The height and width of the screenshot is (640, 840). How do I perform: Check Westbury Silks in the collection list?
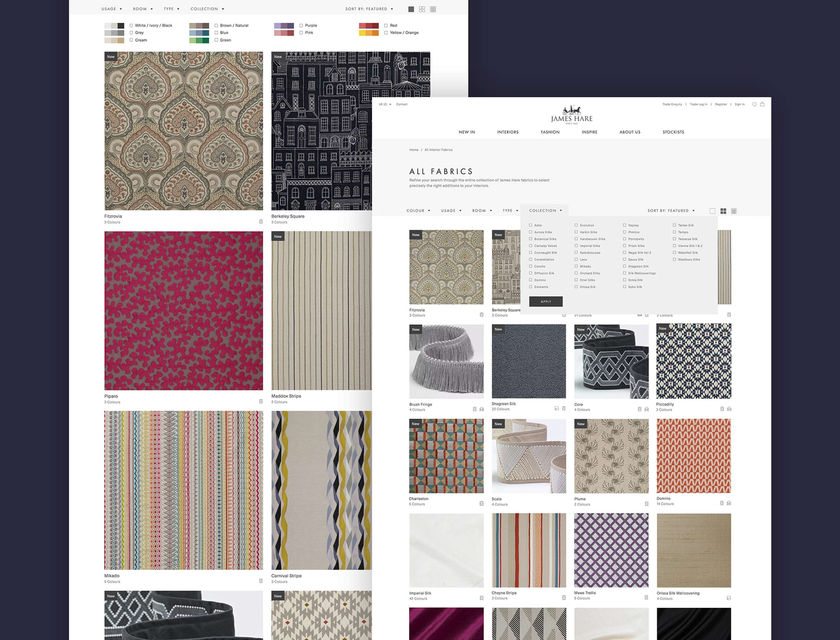click(x=675, y=259)
